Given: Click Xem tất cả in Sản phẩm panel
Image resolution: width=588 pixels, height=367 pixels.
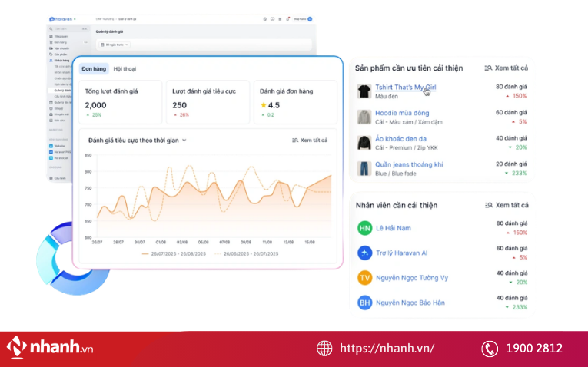Looking at the screenshot, I should pyautogui.click(x=506, y=68).
